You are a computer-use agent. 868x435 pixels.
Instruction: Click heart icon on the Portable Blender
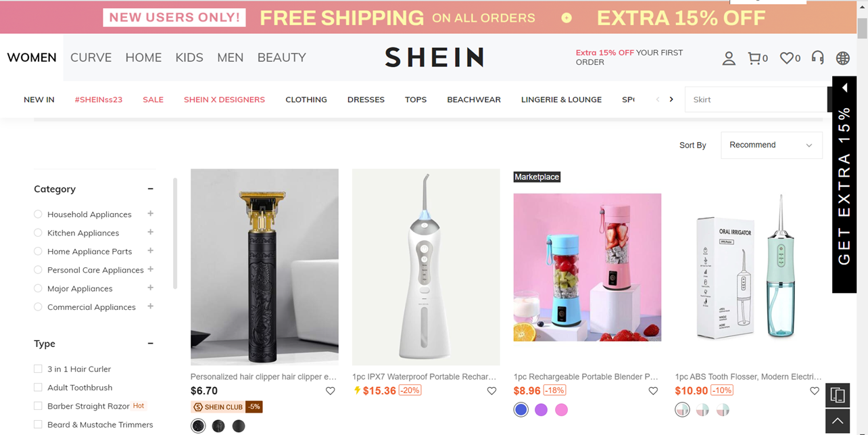pos(653,391)
